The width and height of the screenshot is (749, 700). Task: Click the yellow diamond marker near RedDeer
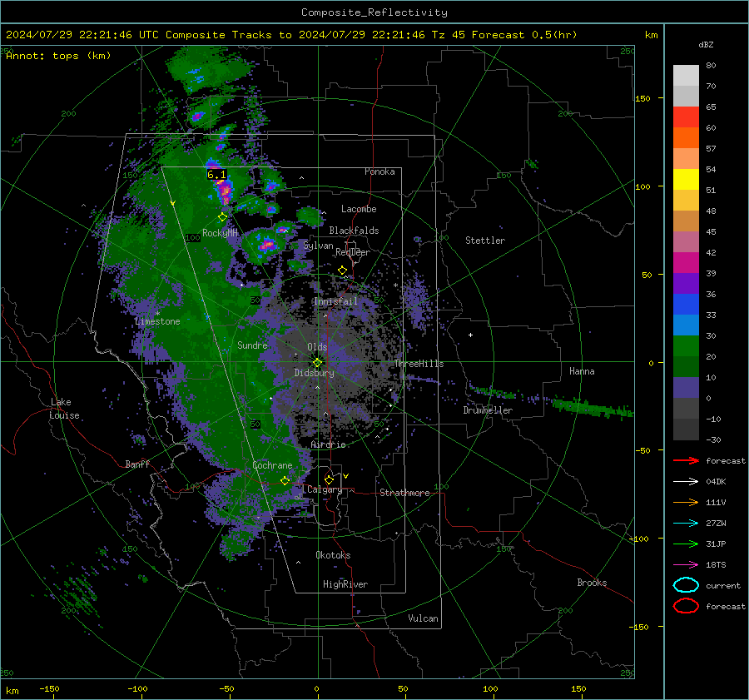click(x=342, y=271)
